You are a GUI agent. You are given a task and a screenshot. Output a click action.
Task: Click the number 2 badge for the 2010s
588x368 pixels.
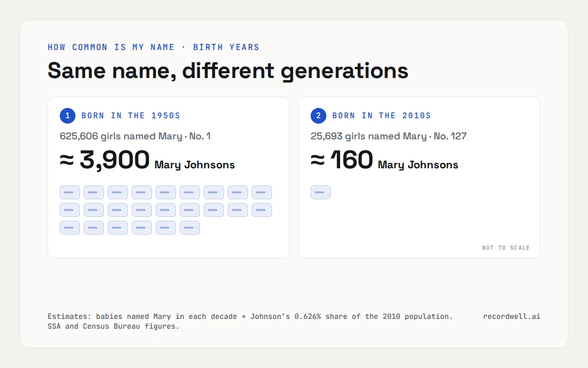tap(318, 116)
